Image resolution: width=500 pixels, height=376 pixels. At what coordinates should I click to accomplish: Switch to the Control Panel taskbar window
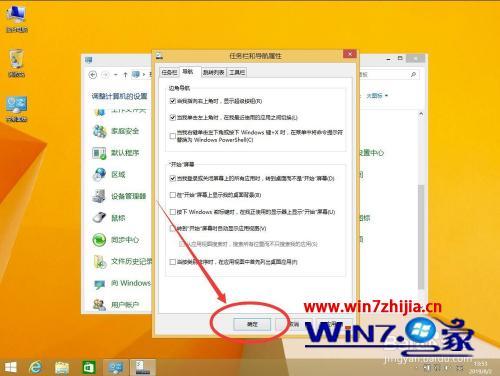116,367
